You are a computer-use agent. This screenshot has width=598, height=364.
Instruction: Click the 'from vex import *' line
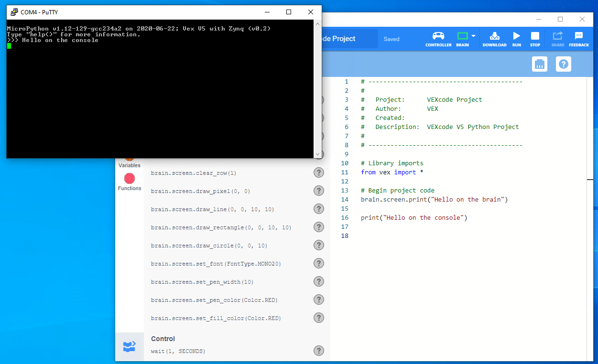pyautogui.click(x=392, y=172)
